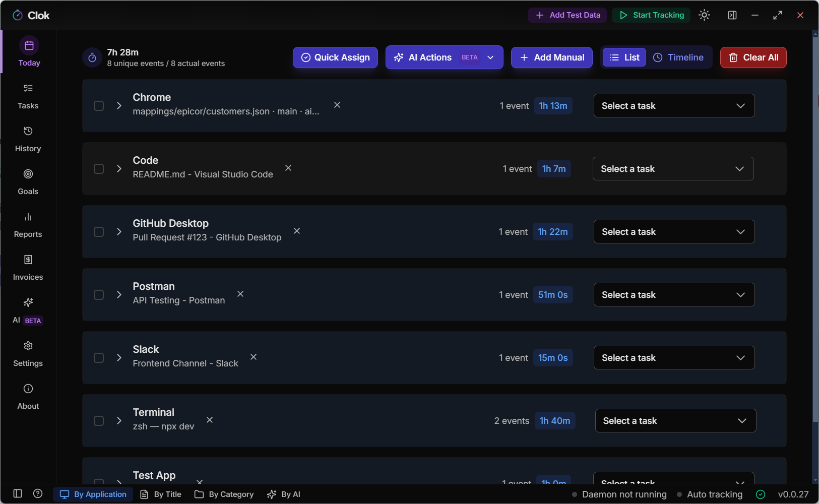Open the Invoices section
The height and width of the screenshot is (504, 819).
(28, 268)
